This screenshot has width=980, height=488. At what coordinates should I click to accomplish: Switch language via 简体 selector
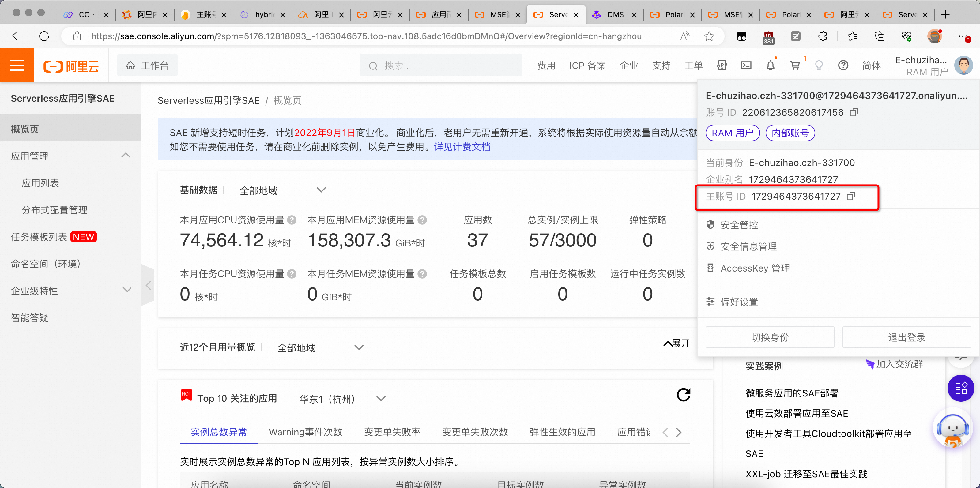tap(871, 66)
